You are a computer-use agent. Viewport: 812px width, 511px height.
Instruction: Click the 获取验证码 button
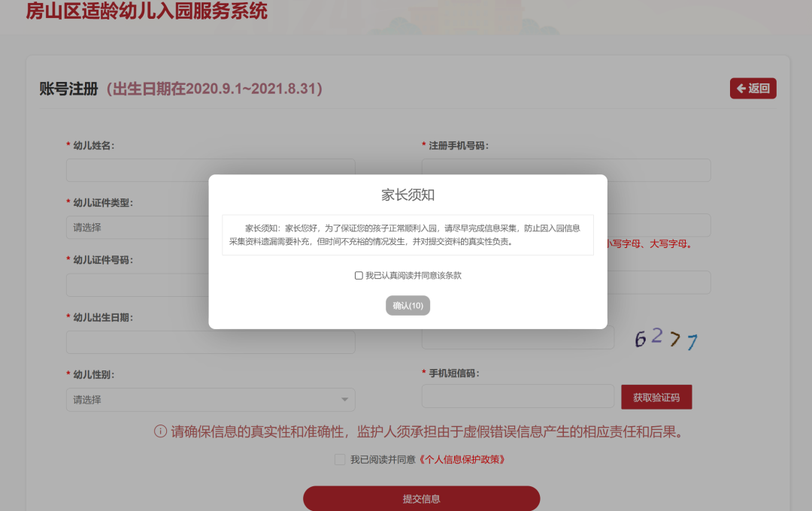tap(656, 397)
